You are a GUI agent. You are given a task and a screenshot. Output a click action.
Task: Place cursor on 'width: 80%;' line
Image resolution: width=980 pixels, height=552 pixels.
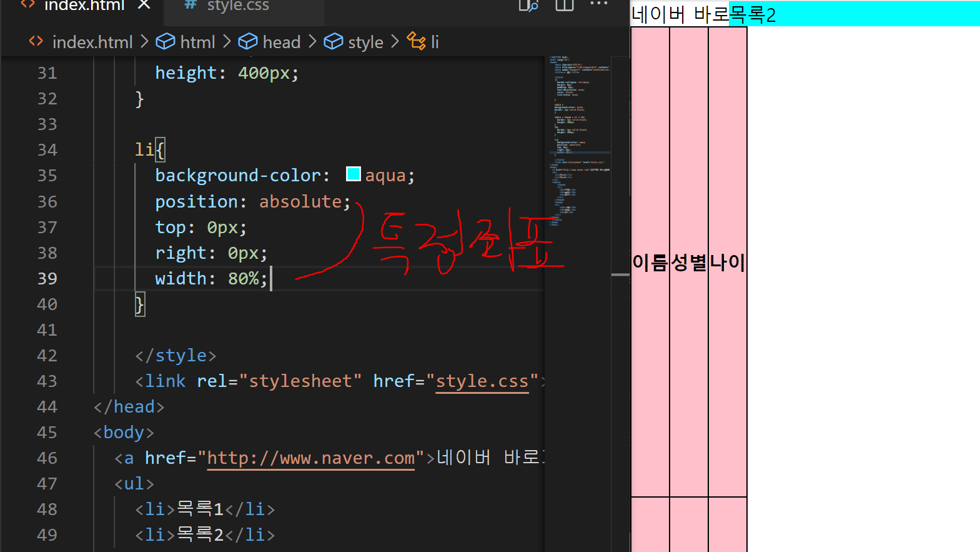click(x=211, y=278)
